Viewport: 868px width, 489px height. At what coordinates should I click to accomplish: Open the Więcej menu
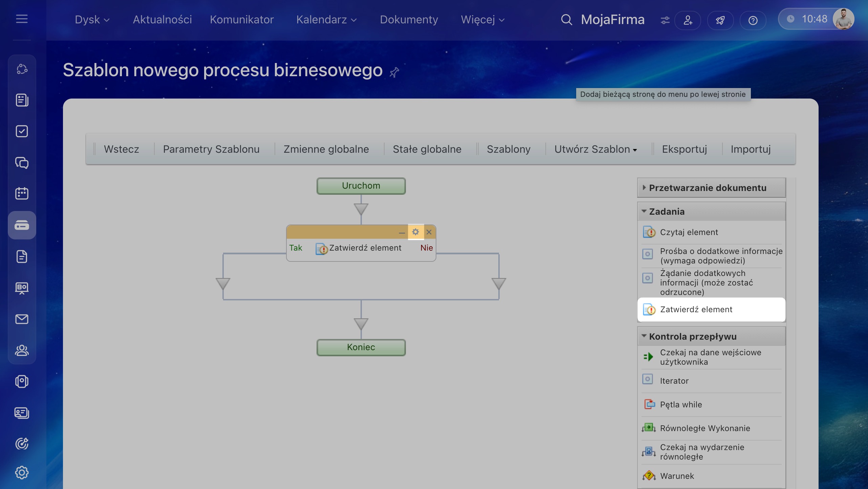pyautogui.click(x=482, y=20)
